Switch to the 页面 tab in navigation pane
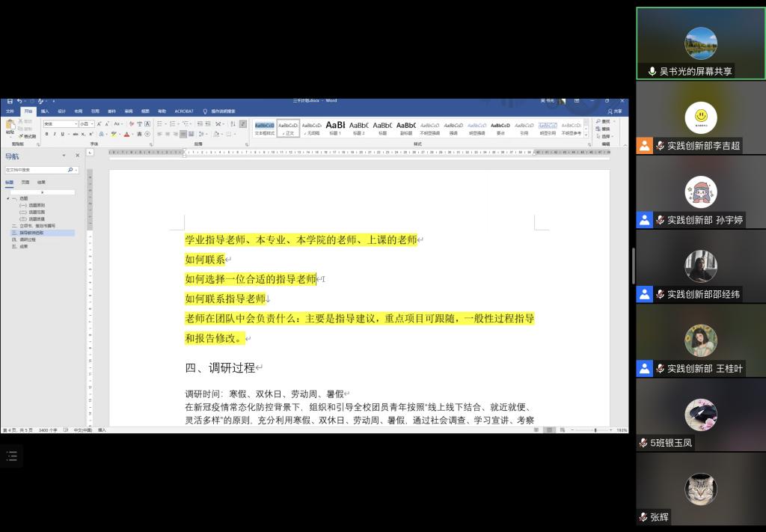 pos(25,182)
